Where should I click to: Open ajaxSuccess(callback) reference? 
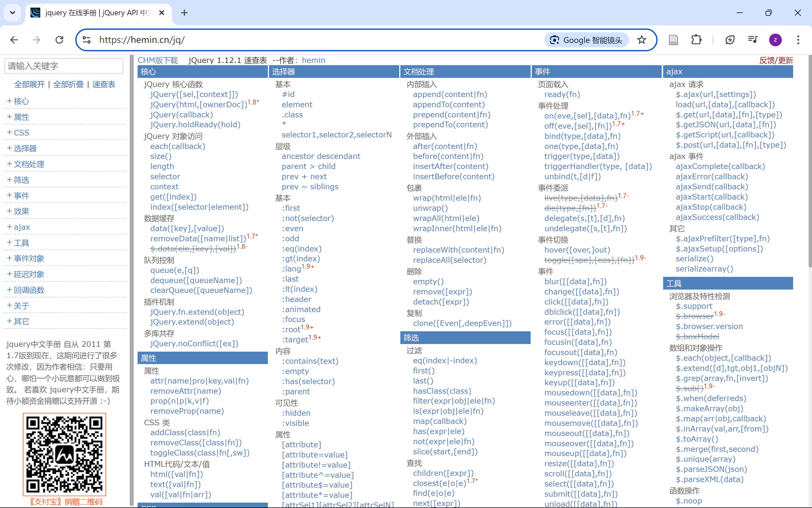point(717,217)
